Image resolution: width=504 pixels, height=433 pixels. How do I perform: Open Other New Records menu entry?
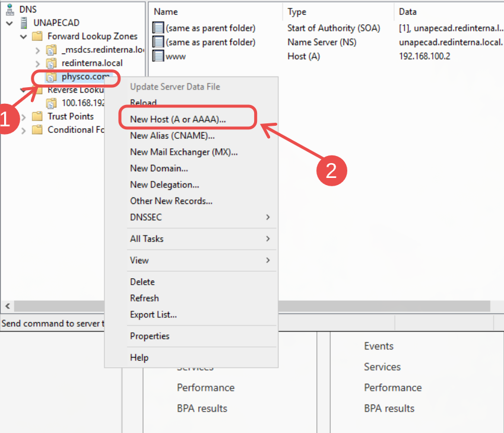[x=191, y=201]
